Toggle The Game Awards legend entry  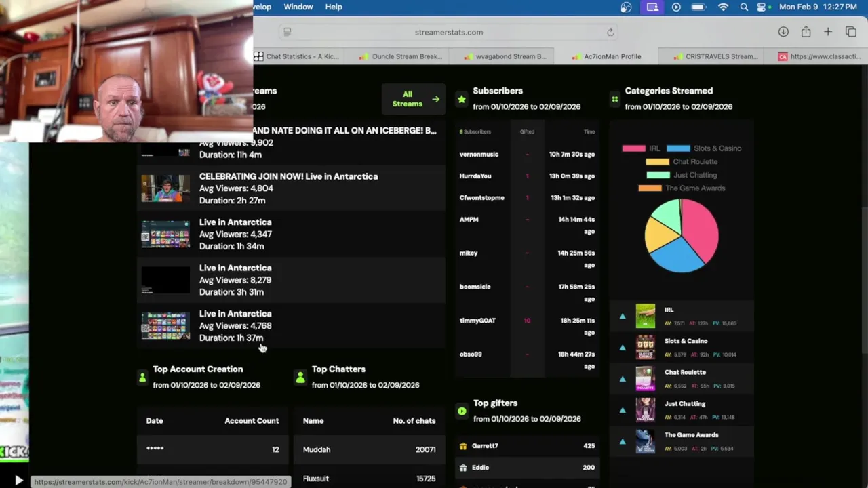(x=682, y=188)
